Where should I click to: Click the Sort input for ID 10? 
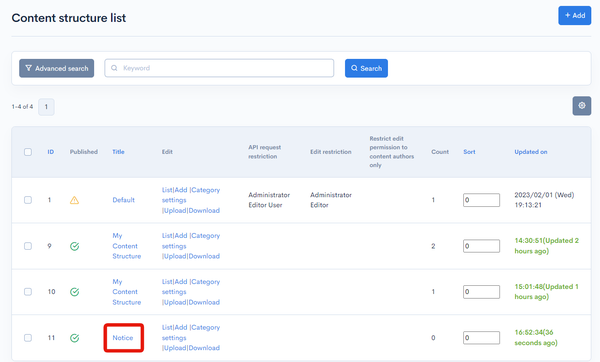[481, 292]
